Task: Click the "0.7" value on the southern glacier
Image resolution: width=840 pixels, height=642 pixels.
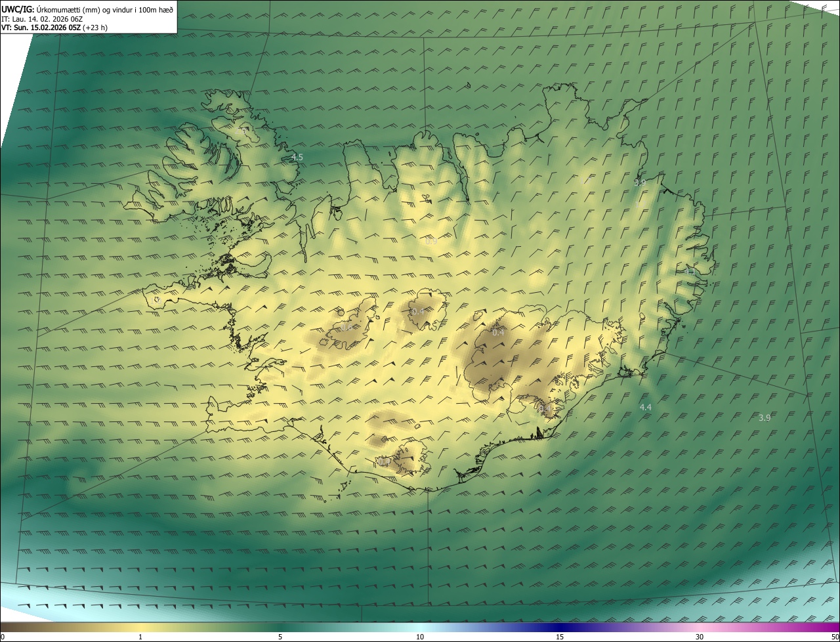Action: (385, 462)
